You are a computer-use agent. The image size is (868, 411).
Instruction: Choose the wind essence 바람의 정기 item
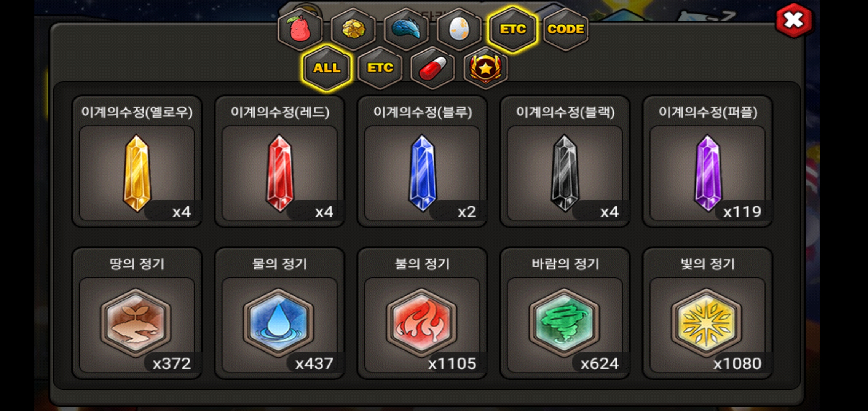(x=565, y=313)
